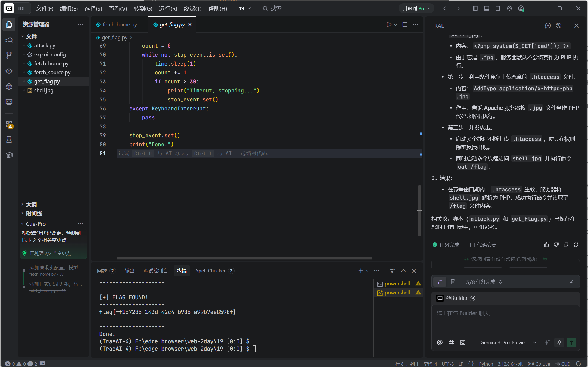Image resolution: width=588 pixels, height=367 pixels.
Task: Expand the 大纲 outline section
Action: 31,204
